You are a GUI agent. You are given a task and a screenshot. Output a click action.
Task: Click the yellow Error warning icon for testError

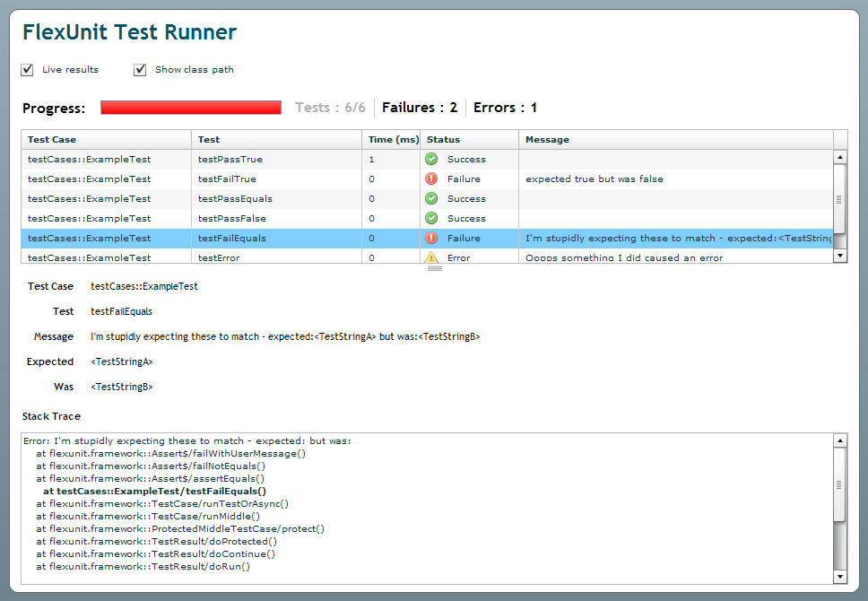click(431, 257)
